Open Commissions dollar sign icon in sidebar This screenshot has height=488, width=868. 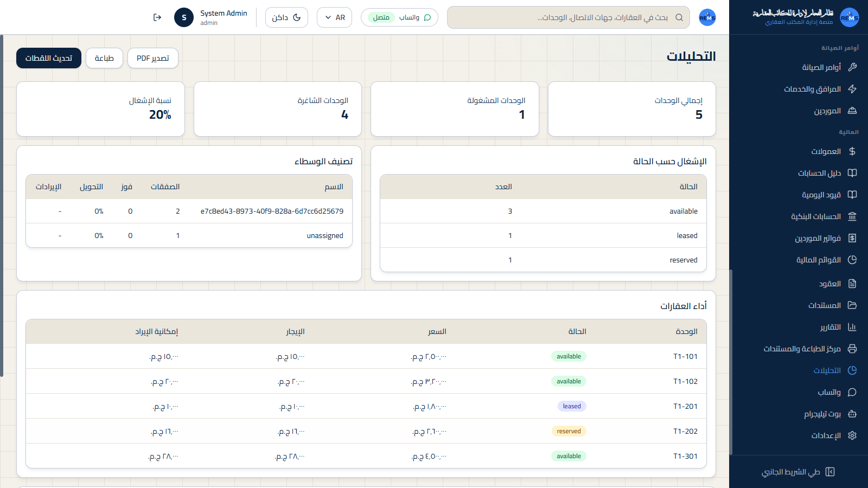(x=852, y=151)
